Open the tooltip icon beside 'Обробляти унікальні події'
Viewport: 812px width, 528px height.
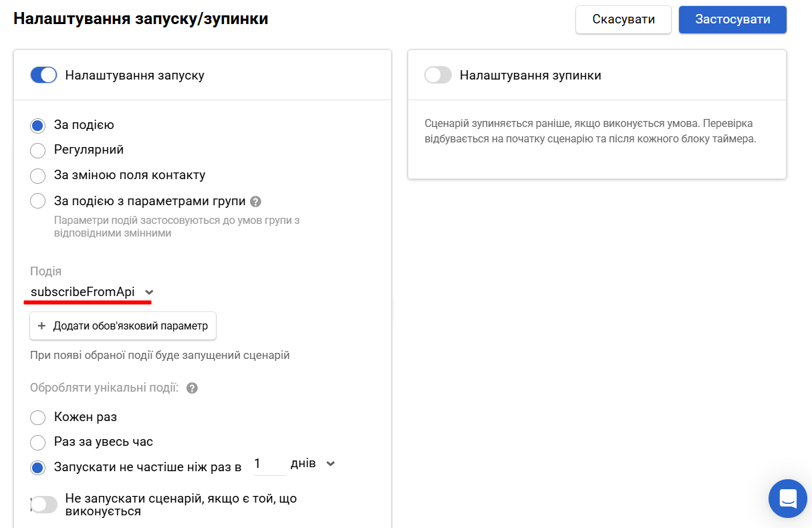192,386
